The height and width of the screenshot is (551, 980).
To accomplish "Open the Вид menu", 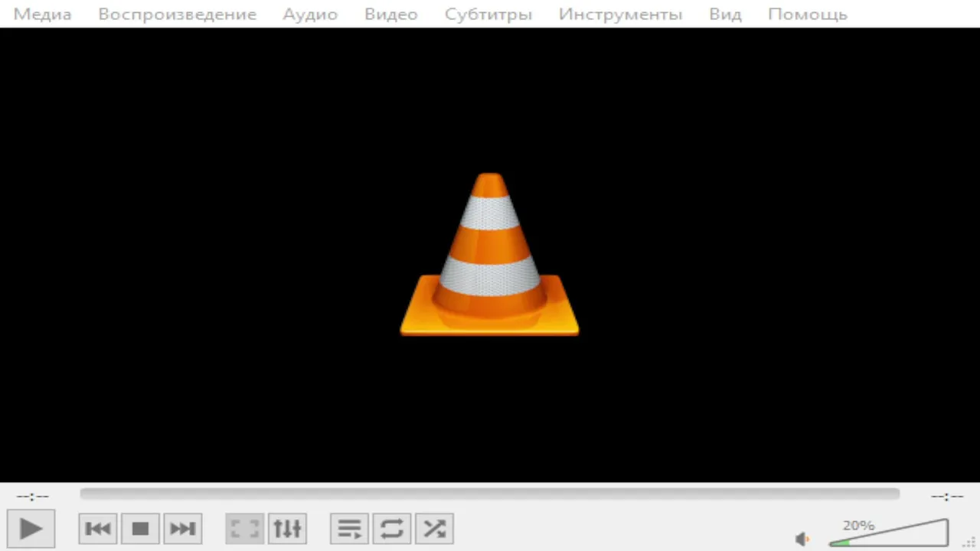I will coord(725,14).
